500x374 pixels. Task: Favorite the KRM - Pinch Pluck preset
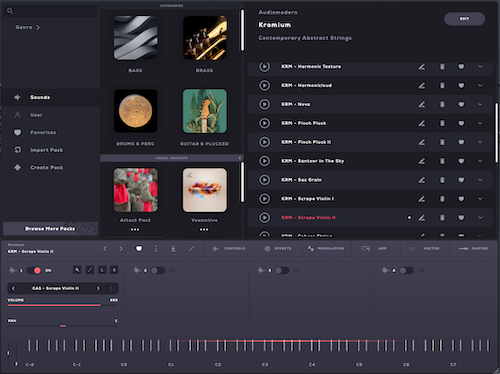(461, 123)
